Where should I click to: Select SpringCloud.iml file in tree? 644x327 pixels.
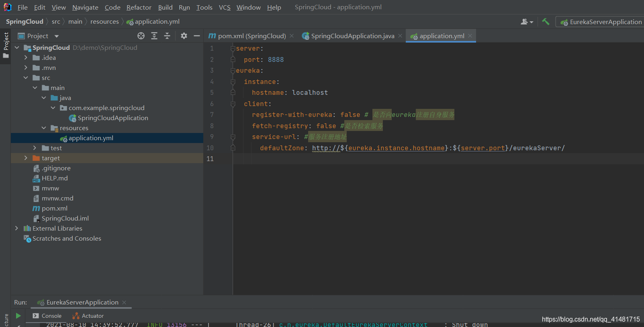[x=61, y=218]
